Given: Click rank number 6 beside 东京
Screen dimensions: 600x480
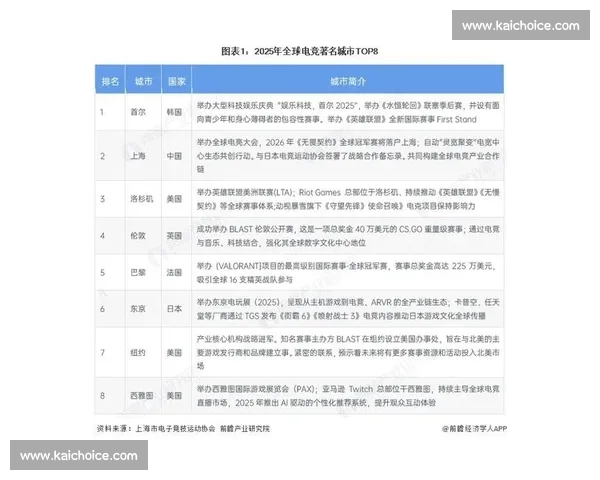Looking at the screenshot, I should (x=102, y=309).
